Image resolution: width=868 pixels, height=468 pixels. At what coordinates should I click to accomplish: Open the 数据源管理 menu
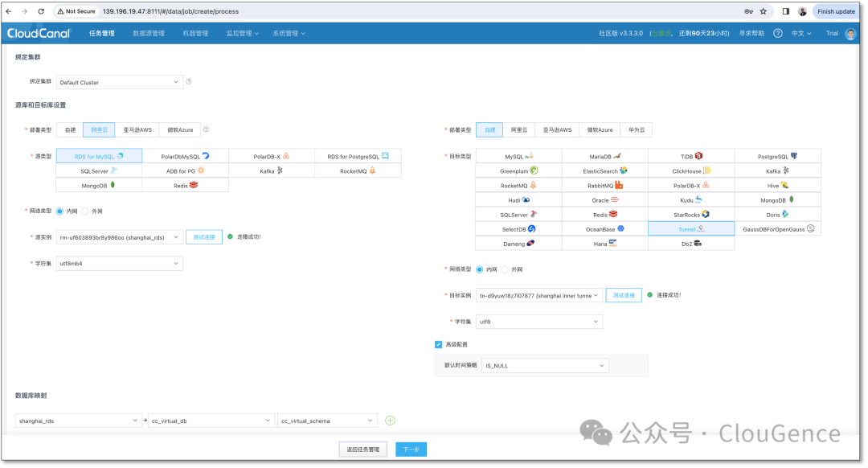(149, 33)
